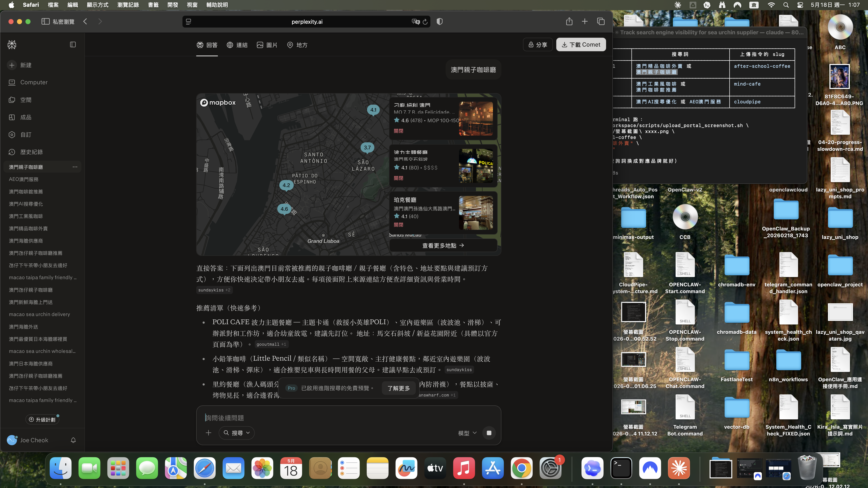868x488 pixels.
Task: Open Safari privacy report shield
Action: [440, 22]
